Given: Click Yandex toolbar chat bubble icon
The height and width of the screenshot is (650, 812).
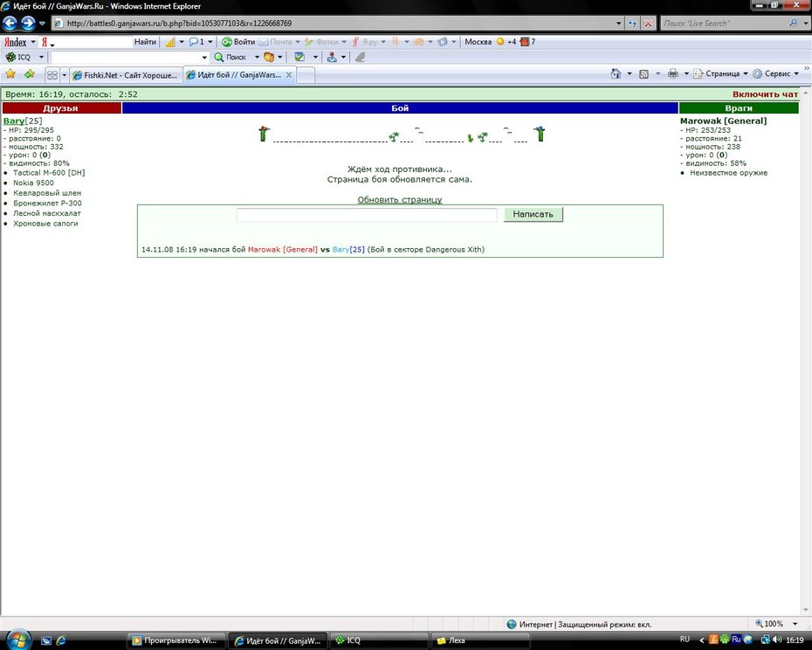Looking at the screenshot, I should pyautogui.click(x=193, y=41).
